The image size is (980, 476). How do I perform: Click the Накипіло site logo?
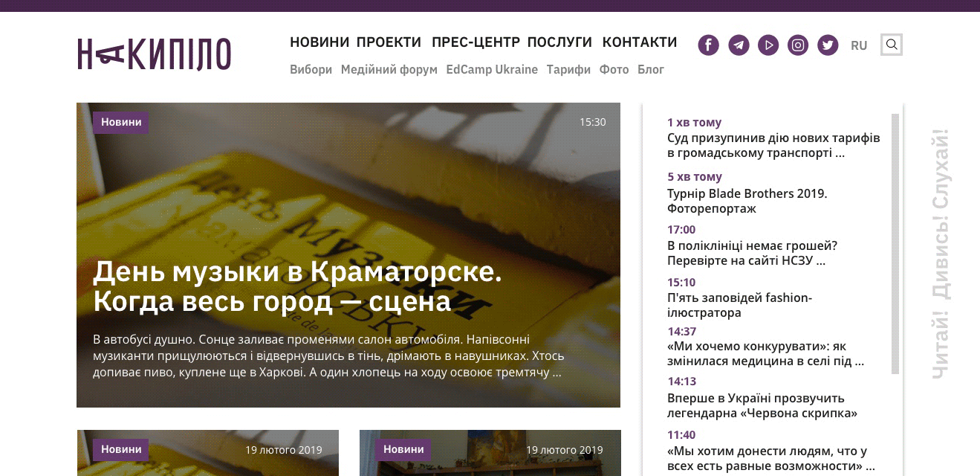click(155, 54)
